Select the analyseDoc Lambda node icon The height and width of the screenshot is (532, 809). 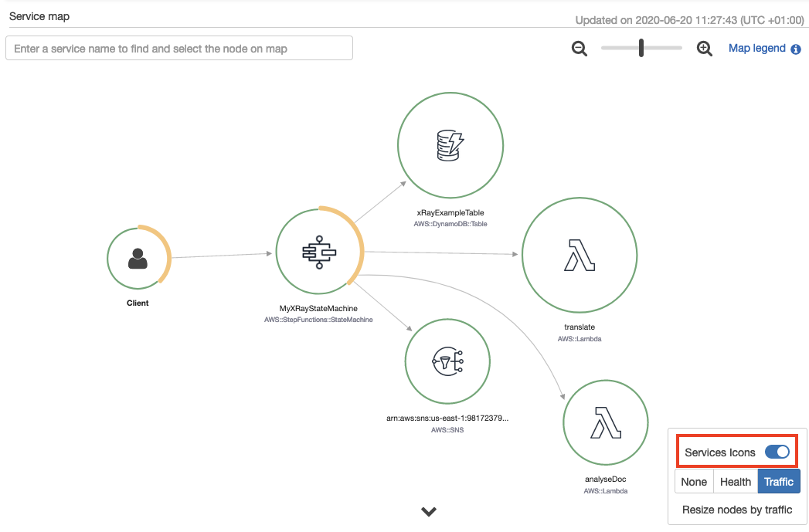pos(606,422)
